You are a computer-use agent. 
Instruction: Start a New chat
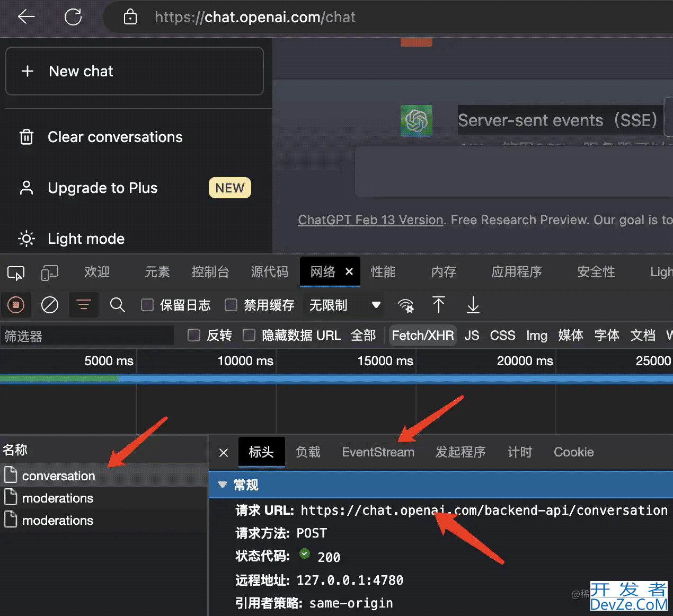pos(135,71)
